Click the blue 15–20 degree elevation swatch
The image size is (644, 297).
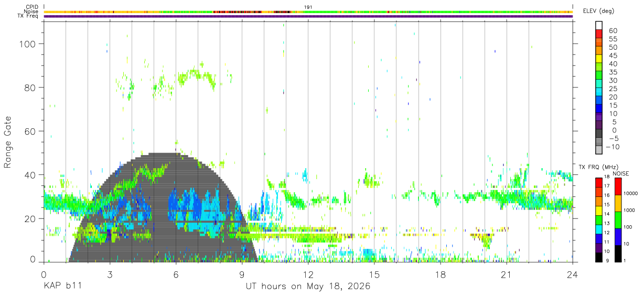(x=599, y=101)
